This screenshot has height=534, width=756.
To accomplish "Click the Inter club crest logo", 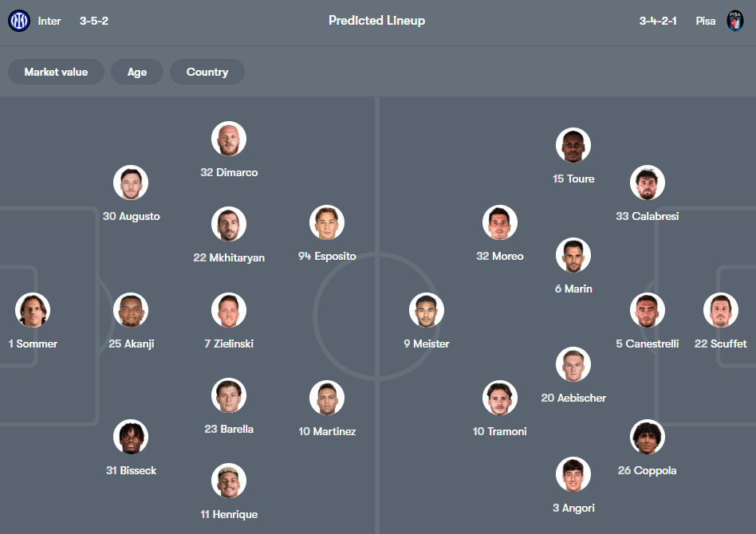I will tap(18, 21).
